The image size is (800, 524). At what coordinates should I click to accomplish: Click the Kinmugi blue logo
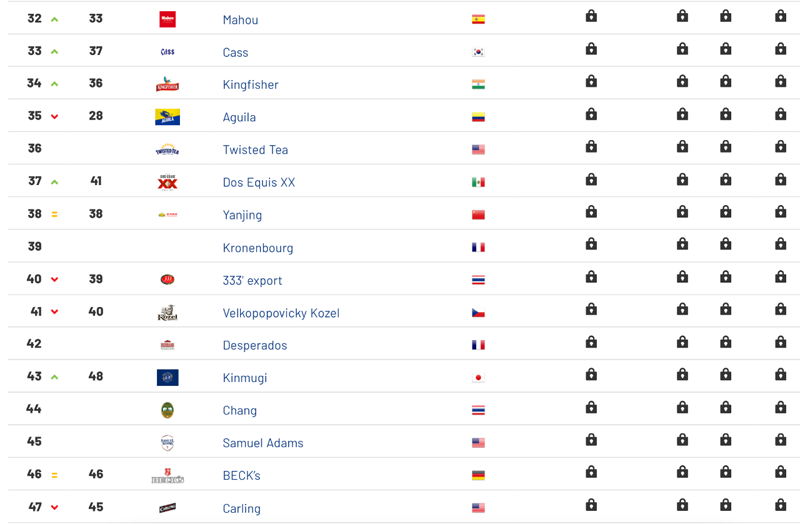point(167,378)
